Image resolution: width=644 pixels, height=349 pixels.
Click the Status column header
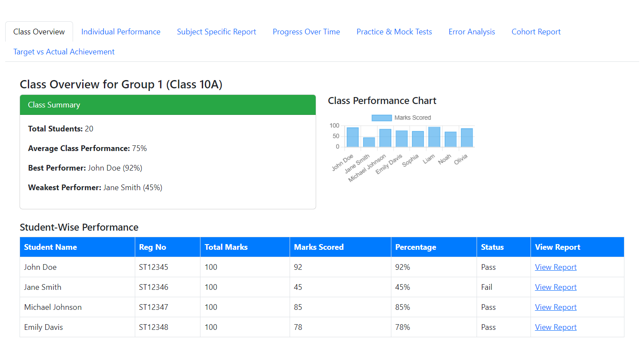point(492,247)
